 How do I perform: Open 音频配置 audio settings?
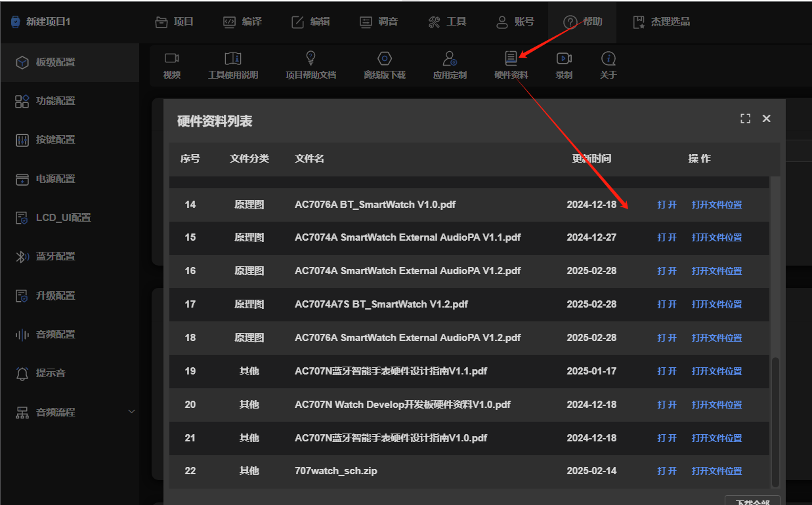(x=70, y=334)
